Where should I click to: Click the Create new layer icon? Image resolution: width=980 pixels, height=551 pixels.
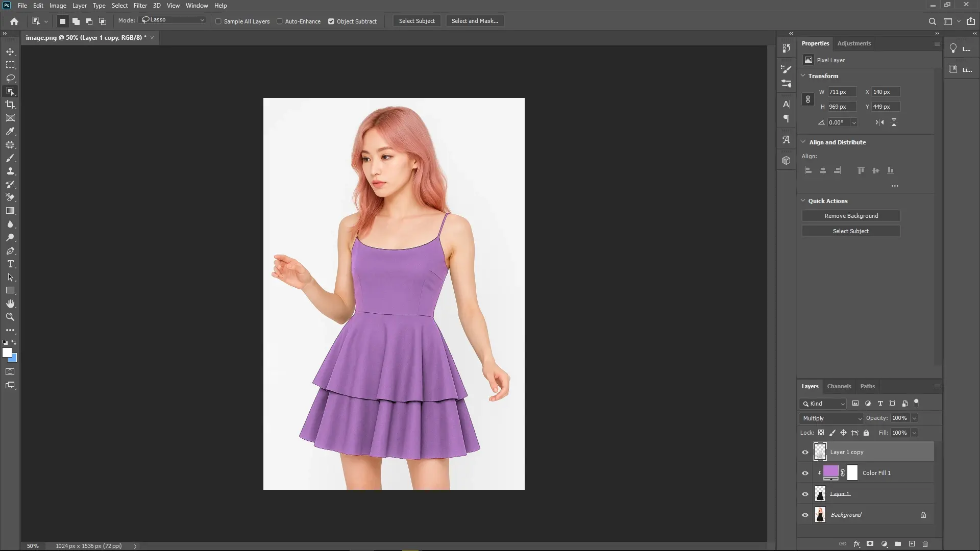coord(911,544)
